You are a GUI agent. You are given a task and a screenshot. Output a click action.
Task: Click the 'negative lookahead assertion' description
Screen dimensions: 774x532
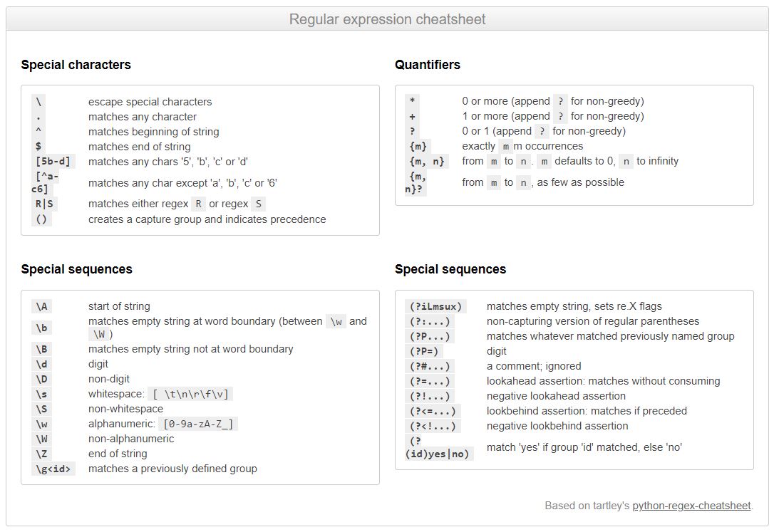[x=557, y=396]
